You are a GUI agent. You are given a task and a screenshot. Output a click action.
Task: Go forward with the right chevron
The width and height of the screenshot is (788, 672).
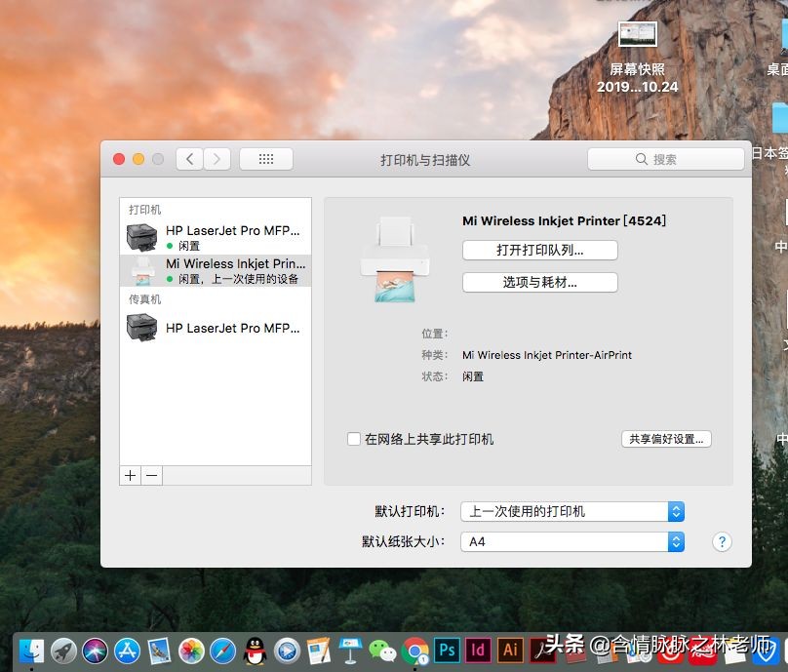(x=217, y=159)
